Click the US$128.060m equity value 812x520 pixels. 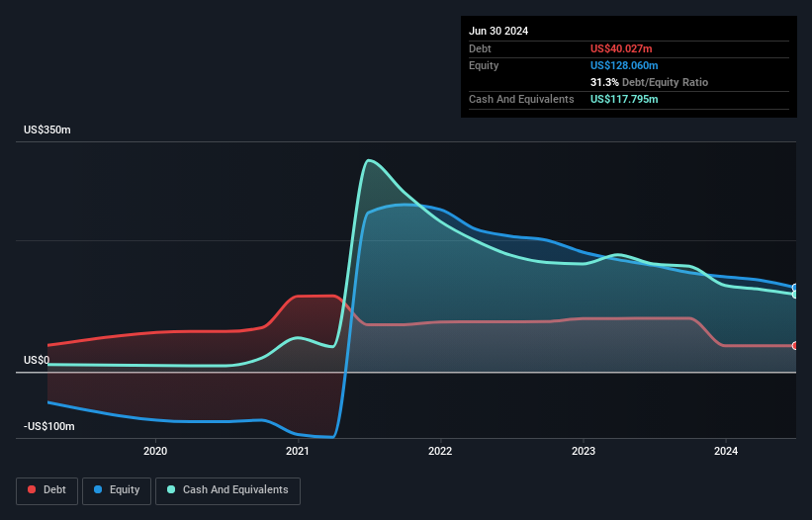(x=624, y=65)
